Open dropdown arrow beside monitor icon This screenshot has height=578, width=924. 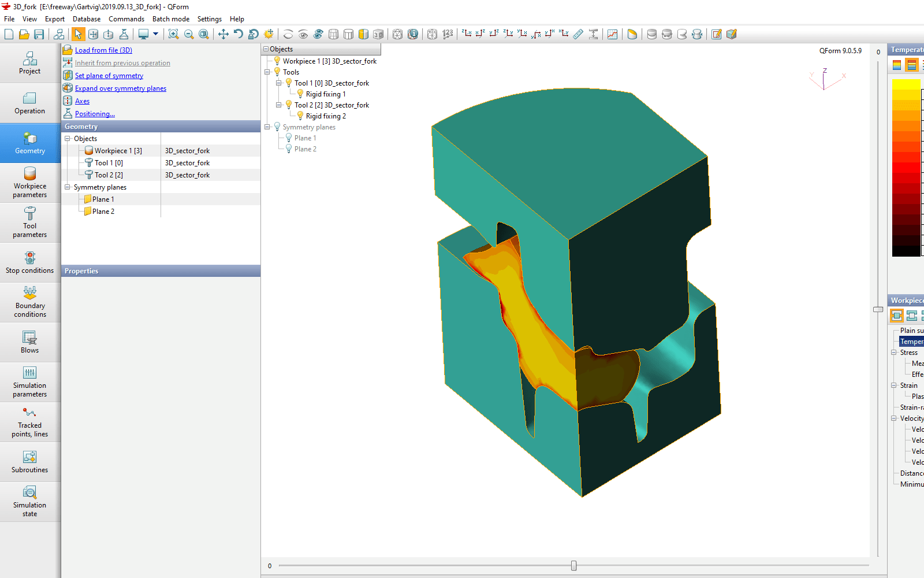tap(155, 35)
